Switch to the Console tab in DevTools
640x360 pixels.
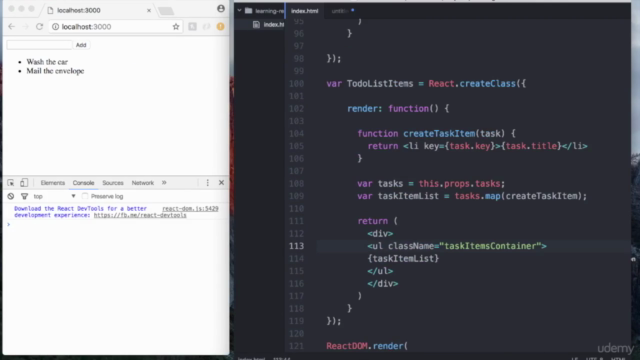(83, 183)
